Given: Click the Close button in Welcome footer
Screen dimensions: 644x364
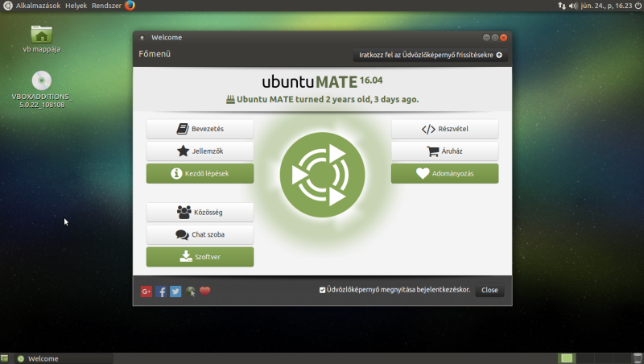Looking at the screenshot, I should click(x=489, y=290).
